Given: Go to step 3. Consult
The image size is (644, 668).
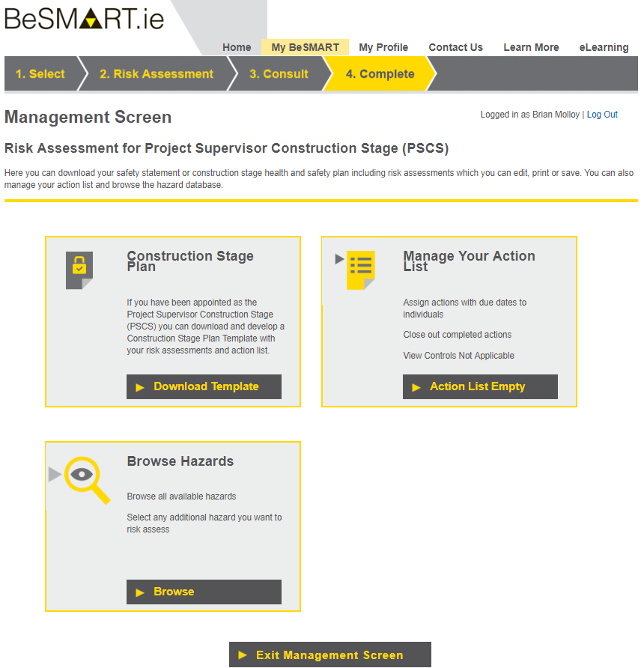Looking at the screenshot, I should pyautogui.click(x=279, y=73).
